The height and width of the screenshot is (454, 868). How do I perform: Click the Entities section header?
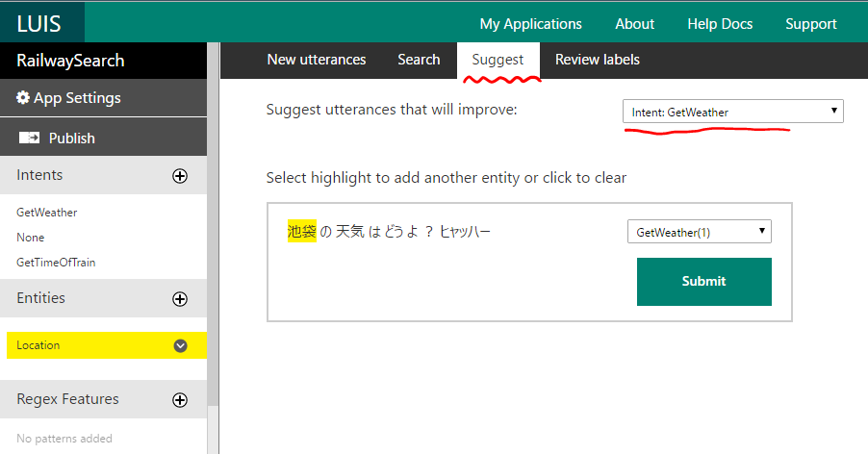coord(104,298)
